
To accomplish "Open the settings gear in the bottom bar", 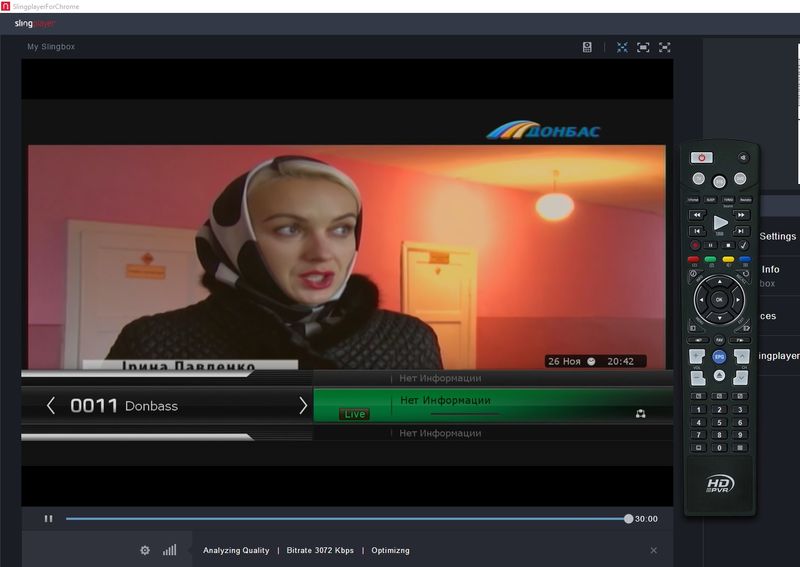I will pos(145,550).
